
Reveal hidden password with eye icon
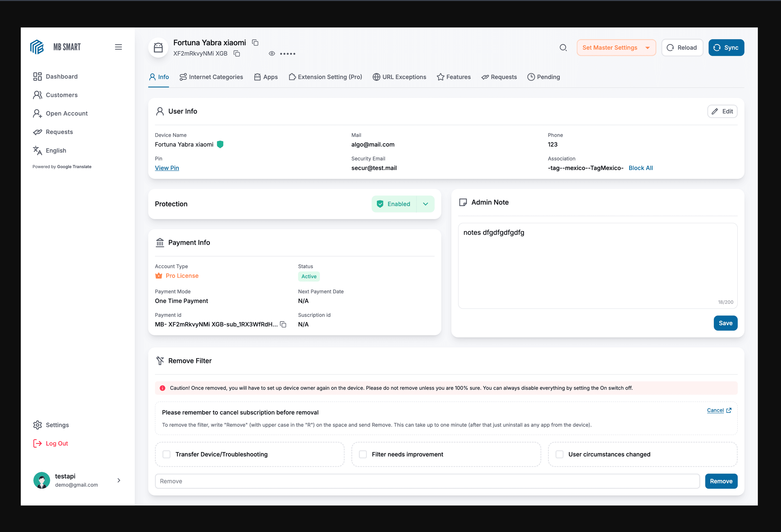[272, 53]
